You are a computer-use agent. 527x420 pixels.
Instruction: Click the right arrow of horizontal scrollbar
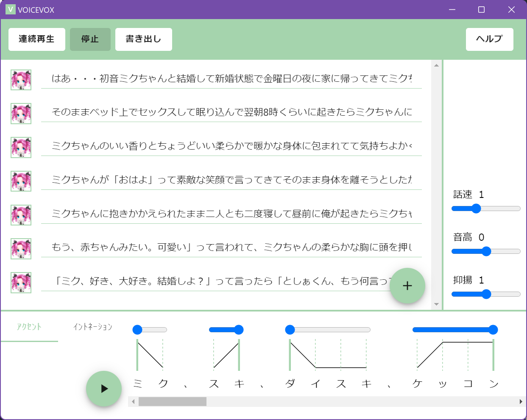[521, 401]
